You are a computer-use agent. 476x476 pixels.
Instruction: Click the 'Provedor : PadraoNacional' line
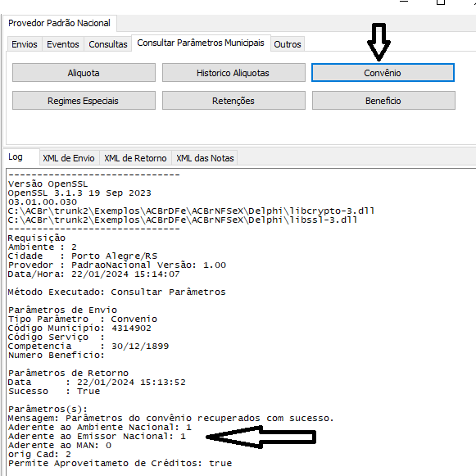tap(117, 265)
